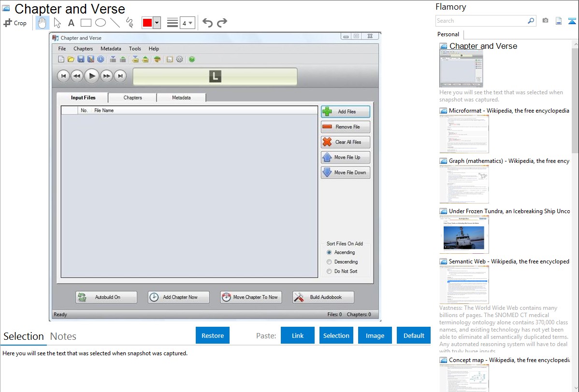Toggle the Autobuild On button
Image resolution: width=579 pixels, height=392 pixels.
[106, 297]
